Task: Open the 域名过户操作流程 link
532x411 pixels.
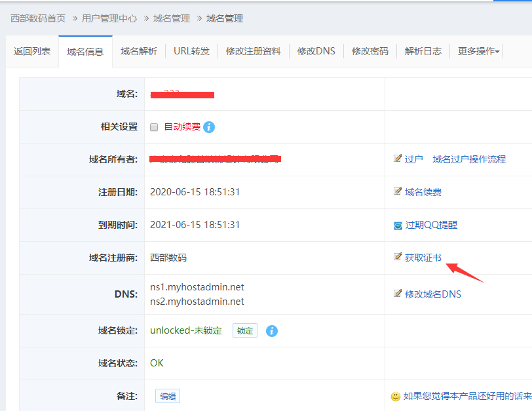Action: tap(469, 159)
